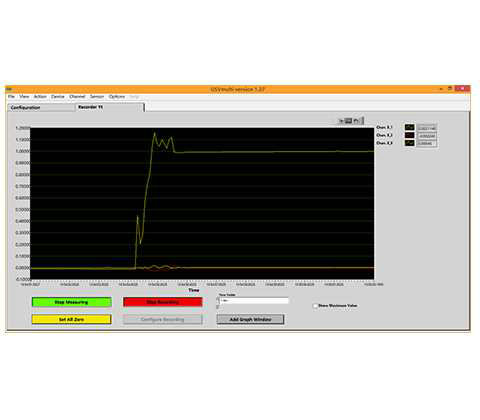Click the red Stop Recording button
Image resolution: width=480 pixels, height=420 pixels.
pos(163,302)
